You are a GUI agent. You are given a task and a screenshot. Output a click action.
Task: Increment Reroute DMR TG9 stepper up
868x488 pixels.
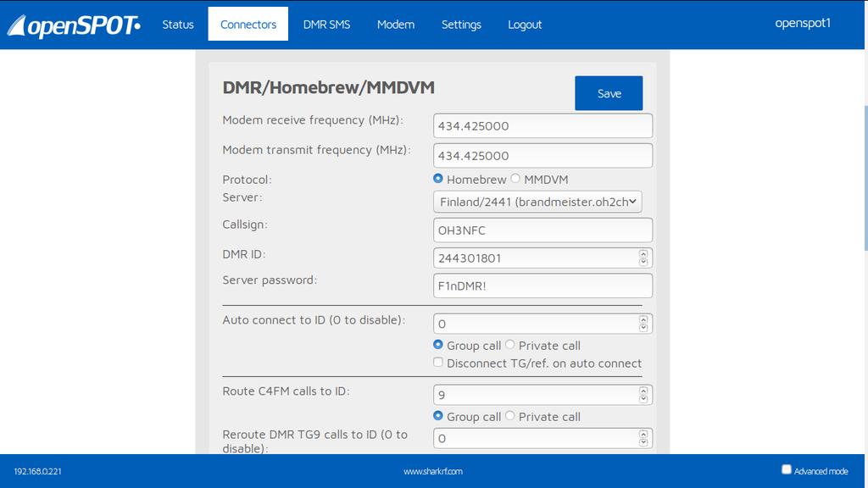click(643, 435)
